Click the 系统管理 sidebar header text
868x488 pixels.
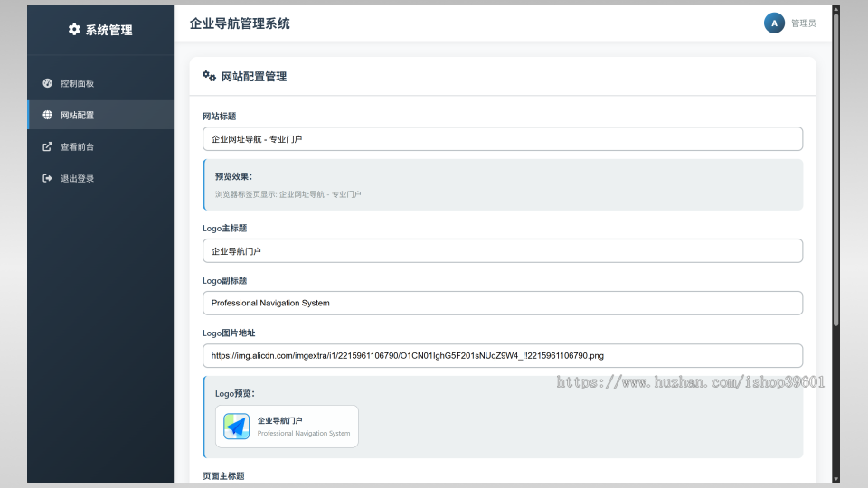109,30
